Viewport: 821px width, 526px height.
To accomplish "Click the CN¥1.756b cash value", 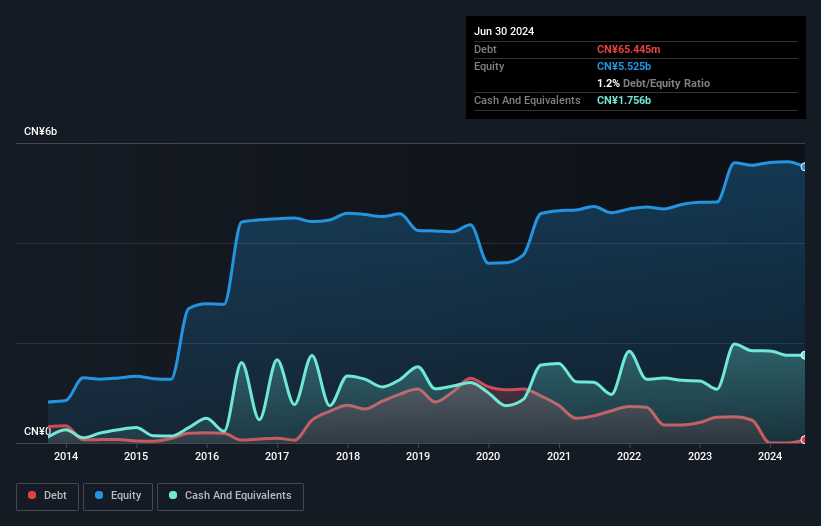I will (x=624, y=100).
